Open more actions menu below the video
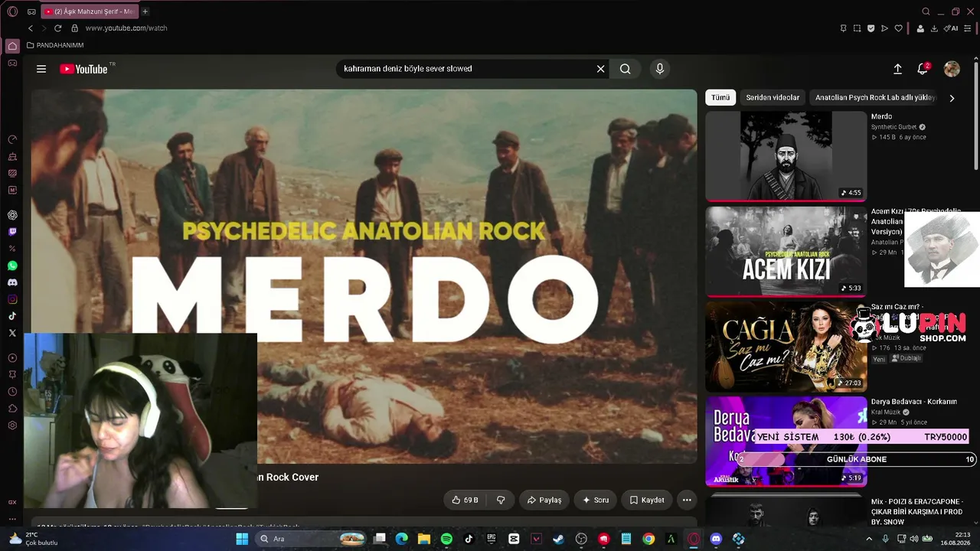This screenshot has width=980, height=551. [x=687, y=500]
